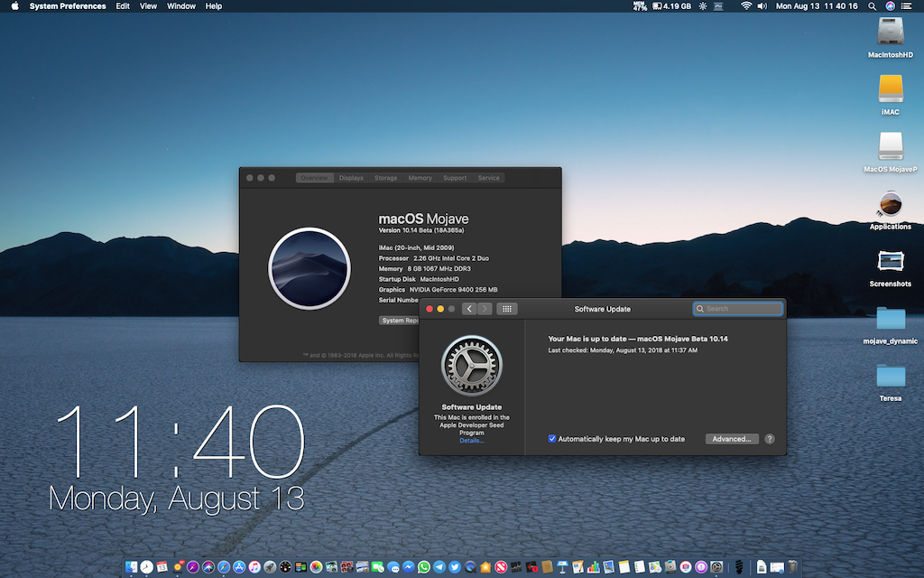Image resolution: width=924 pixels, height=578 pixels.
Task: Launch WhatsApp from the Dock
Action: coord(424,567)
